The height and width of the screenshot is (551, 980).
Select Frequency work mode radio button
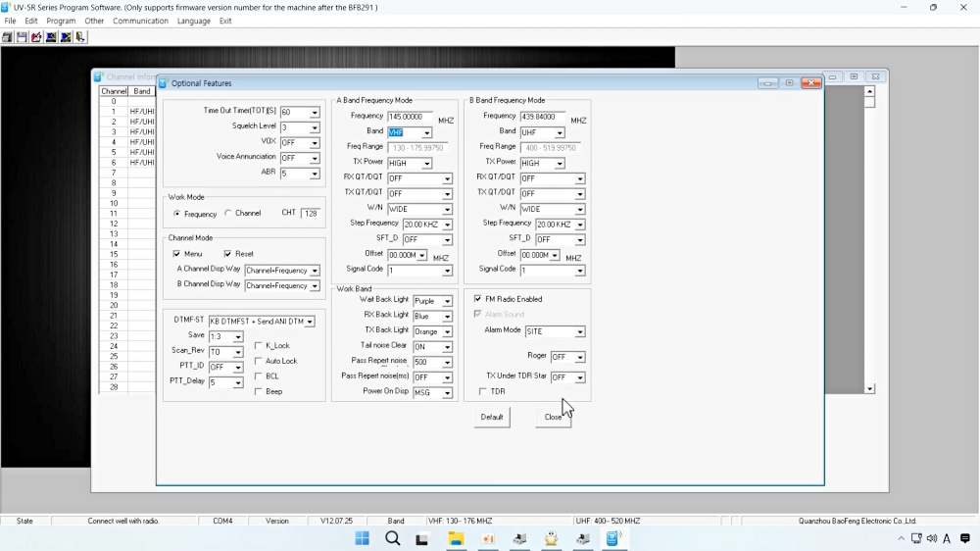coord(177,214)
